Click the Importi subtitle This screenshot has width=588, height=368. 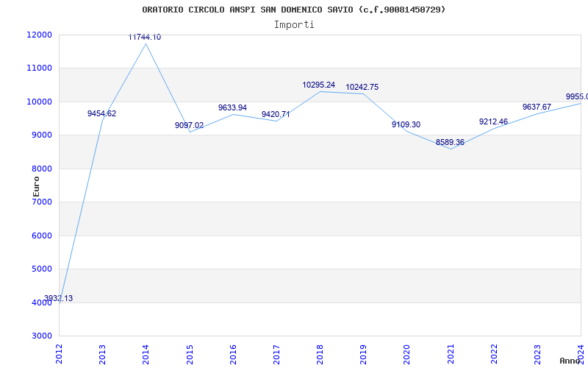click(x=294, y=25)
